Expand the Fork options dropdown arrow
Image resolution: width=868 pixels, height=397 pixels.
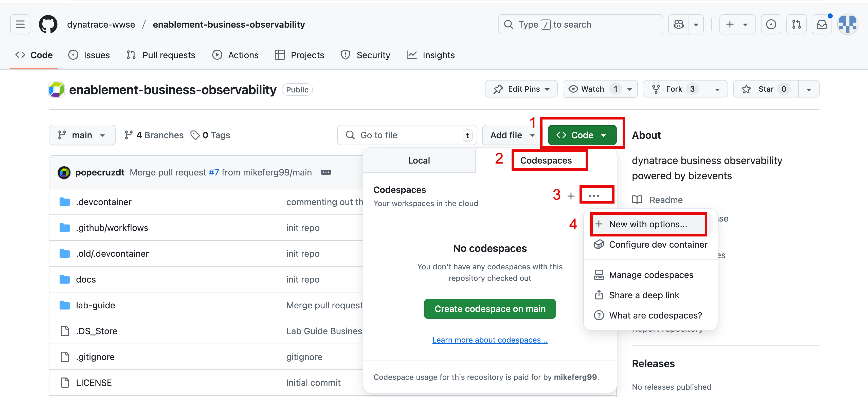tap(717, 89)
